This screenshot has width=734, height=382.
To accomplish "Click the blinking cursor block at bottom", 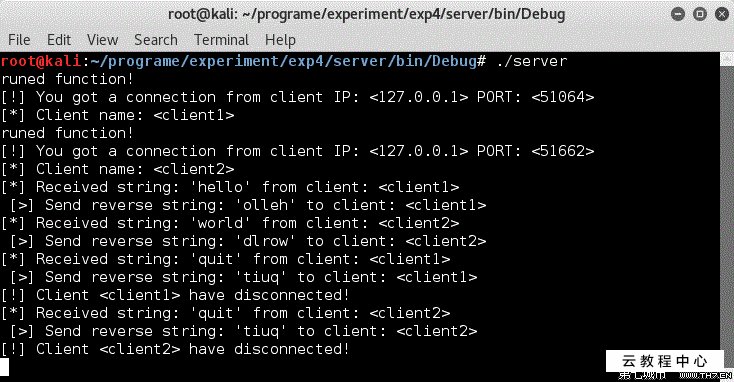I will pos(5,367).
